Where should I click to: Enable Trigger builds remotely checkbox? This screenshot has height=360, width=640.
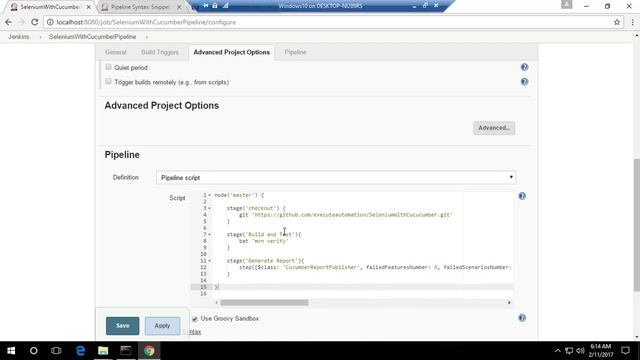pyautogui.click(x=108, y=82)
